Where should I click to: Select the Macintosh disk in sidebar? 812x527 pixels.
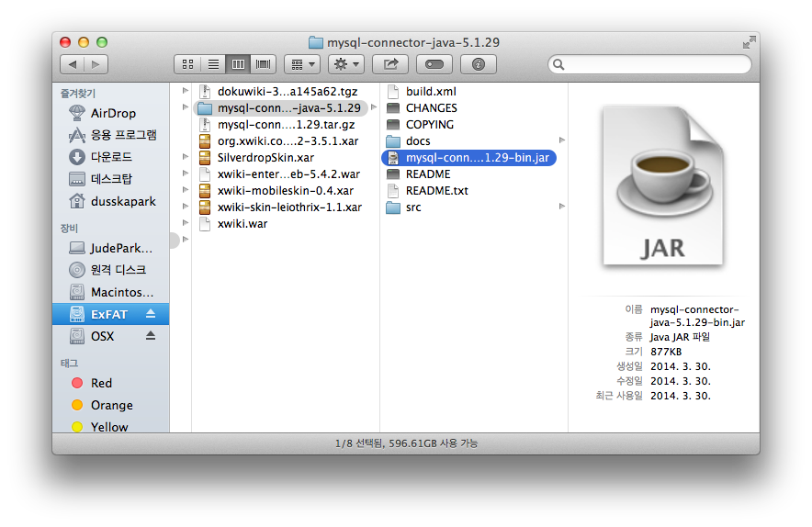coord(111,293)
